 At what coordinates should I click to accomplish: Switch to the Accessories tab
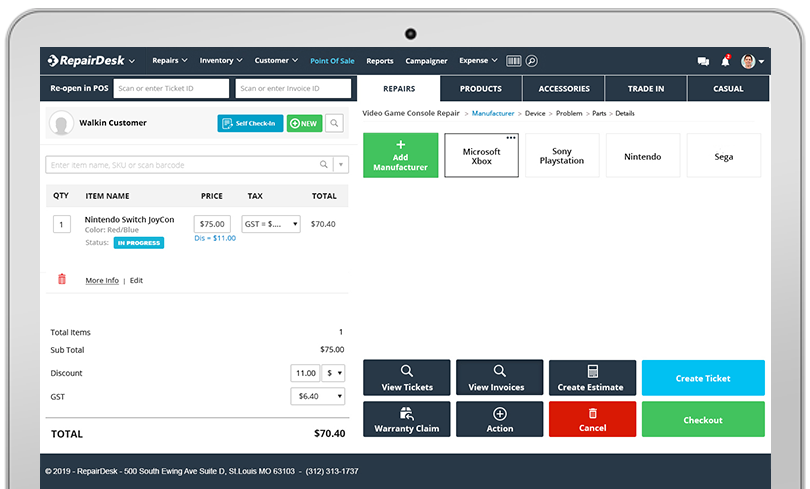click(x=564, y=89)
